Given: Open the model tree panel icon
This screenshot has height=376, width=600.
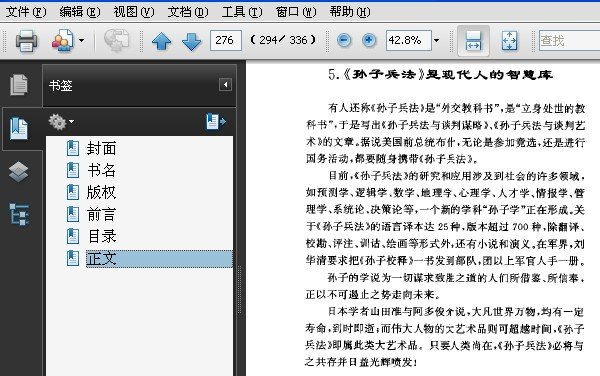Looking at the screenshot, I should point(19,215).
